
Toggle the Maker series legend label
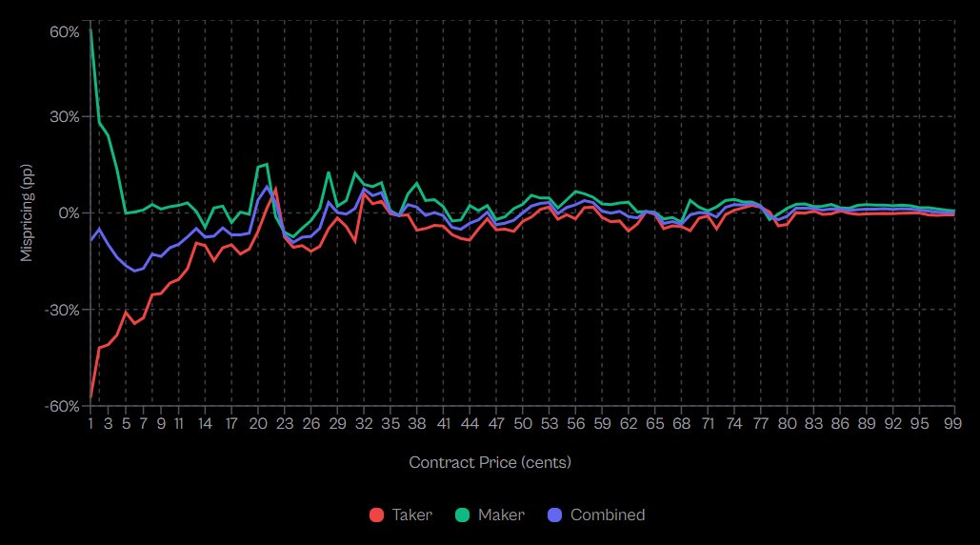[x=501, y=515]
